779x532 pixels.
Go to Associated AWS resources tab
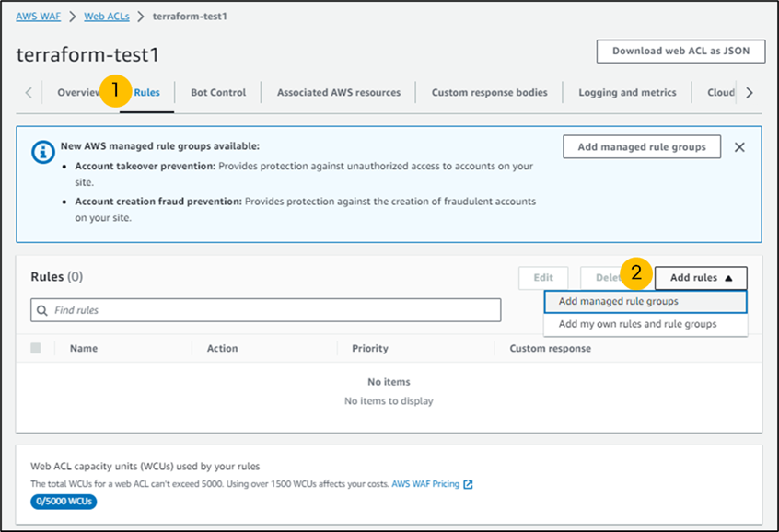click(339, 92)
